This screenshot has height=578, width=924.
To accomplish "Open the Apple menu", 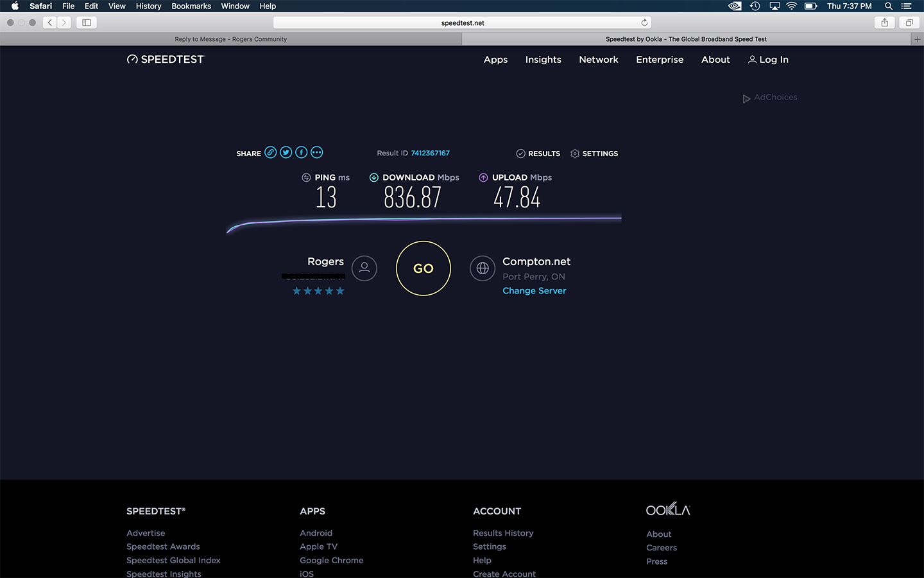I will (x=14, y=6).
